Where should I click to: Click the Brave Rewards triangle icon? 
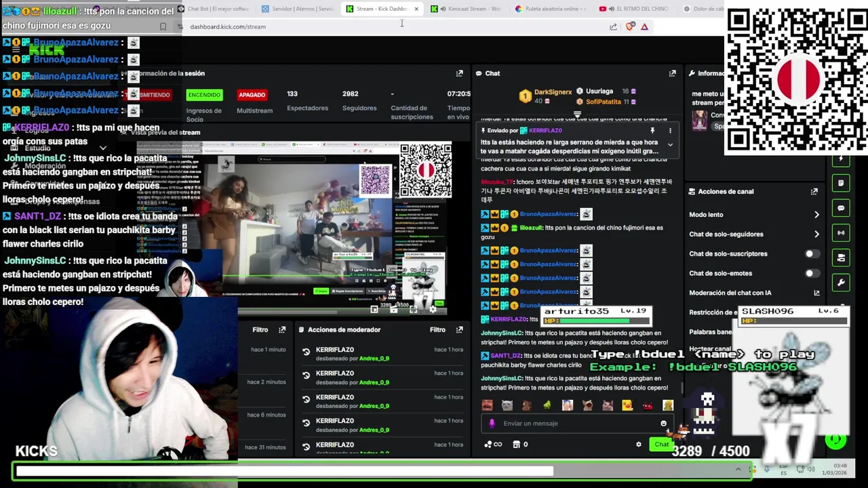point(644,26)
